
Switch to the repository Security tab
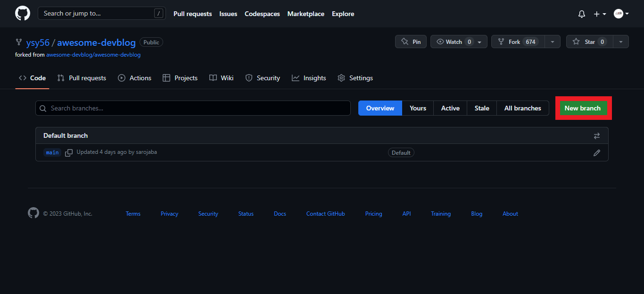[x=263, y=78]
